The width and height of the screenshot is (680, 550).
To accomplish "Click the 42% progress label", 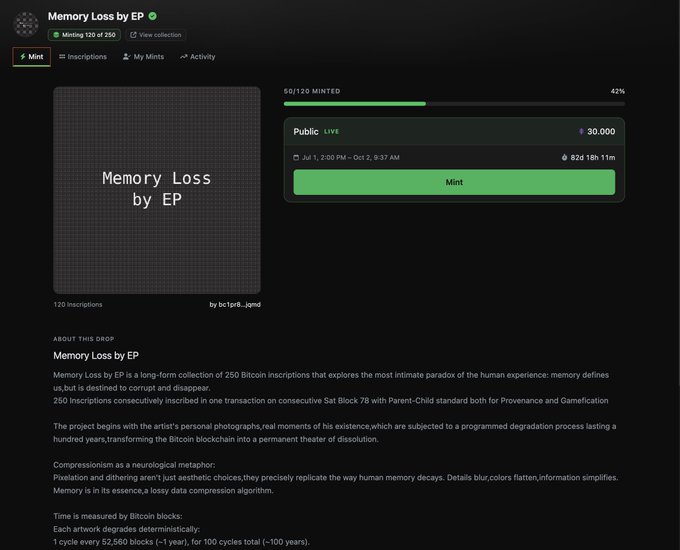I will 618,91.
